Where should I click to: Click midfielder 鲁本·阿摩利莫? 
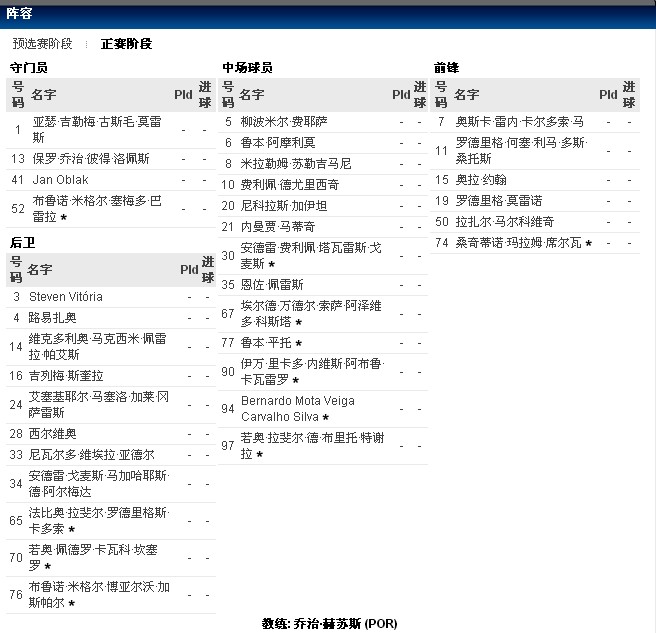[277, 142]
